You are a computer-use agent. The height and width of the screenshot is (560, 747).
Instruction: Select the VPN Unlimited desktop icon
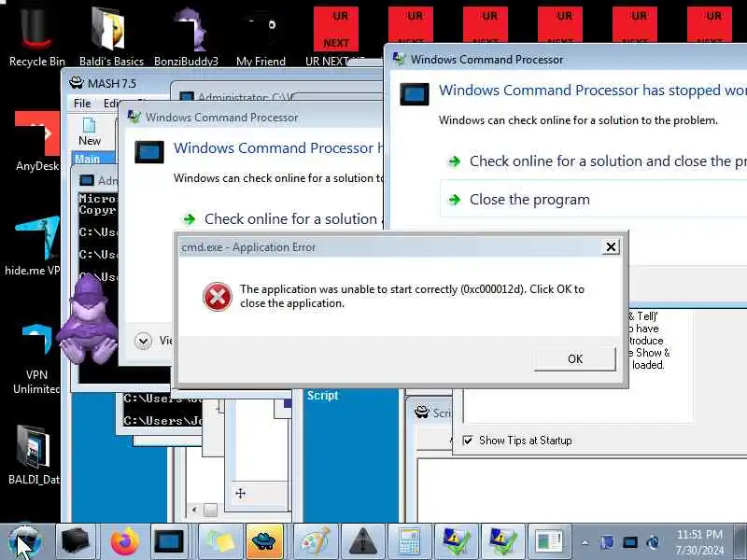pos(36,358)
